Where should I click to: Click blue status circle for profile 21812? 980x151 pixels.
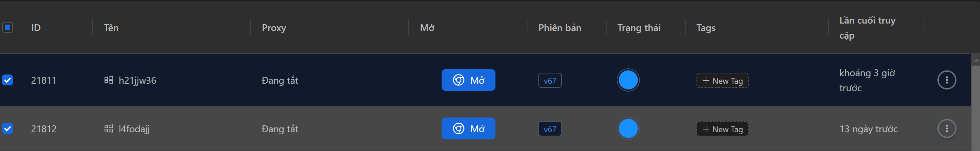[628, 128]
